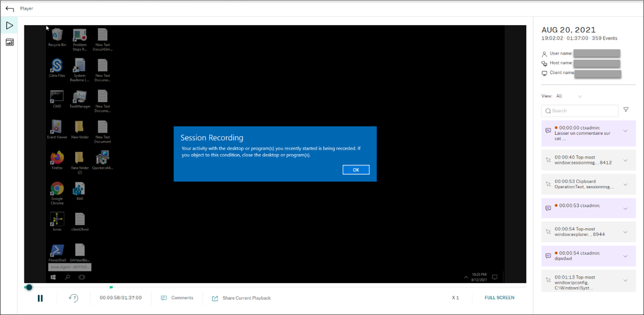644x315 pixels.
Task: Click cursor icon of 00:00:54 explorer event
Action: pyautogui.click(x=548, y=232)
